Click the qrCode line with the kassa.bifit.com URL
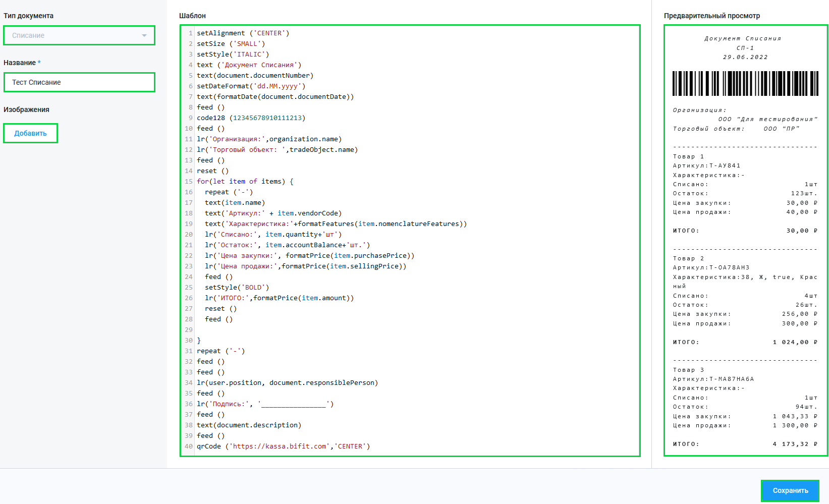 pyautogui.click(x=283, y=446)
